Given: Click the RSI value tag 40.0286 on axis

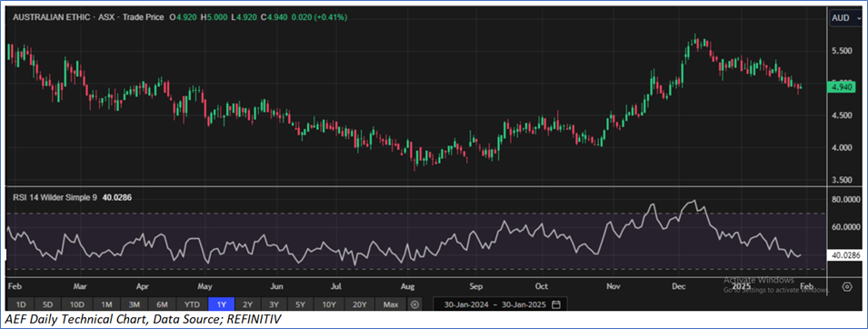Looking at the screenshot, I should (x=843, y=255).
